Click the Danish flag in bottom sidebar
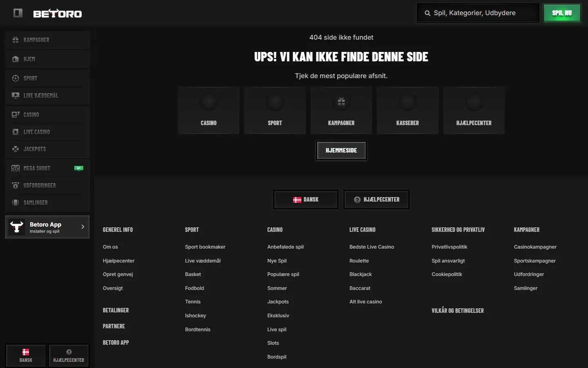Screen dimensions: 588x368 pos(26,352)
